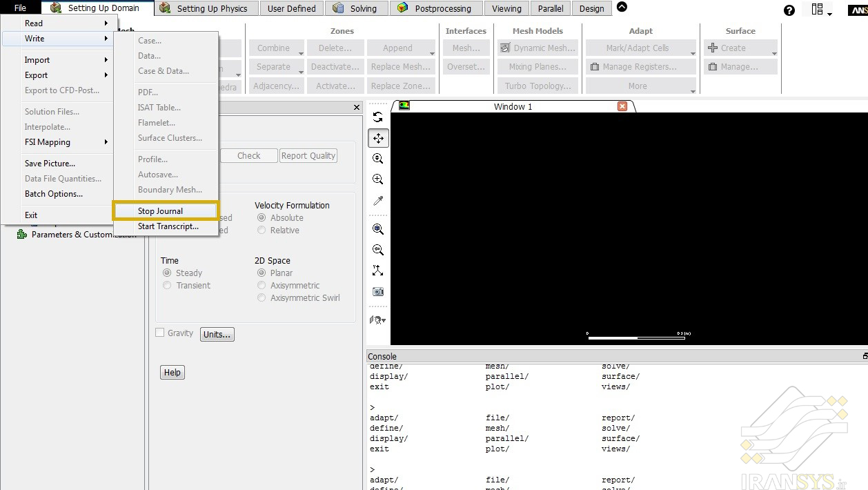Viewport: 868px width, 490px height.
Task: Click the Check mesh button
Action: (x=249, y=156)
